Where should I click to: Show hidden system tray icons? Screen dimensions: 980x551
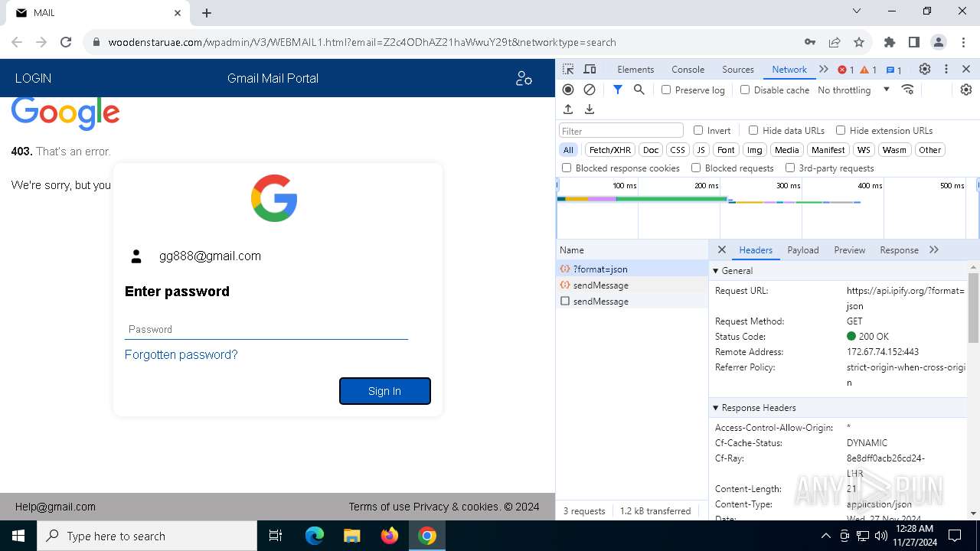click(x=826, y=536)
